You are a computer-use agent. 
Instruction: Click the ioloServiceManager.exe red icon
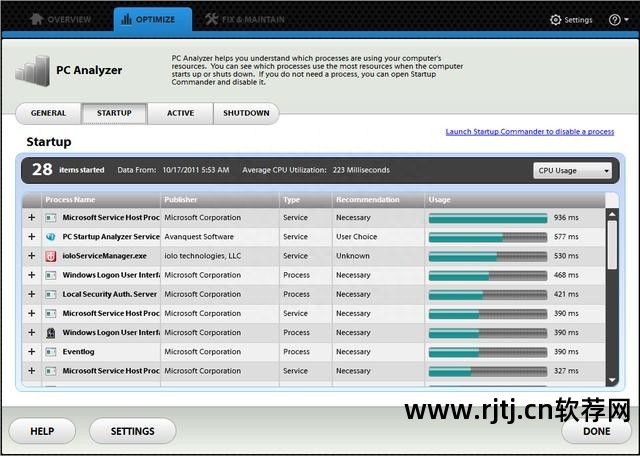click(x=50, y=256)
